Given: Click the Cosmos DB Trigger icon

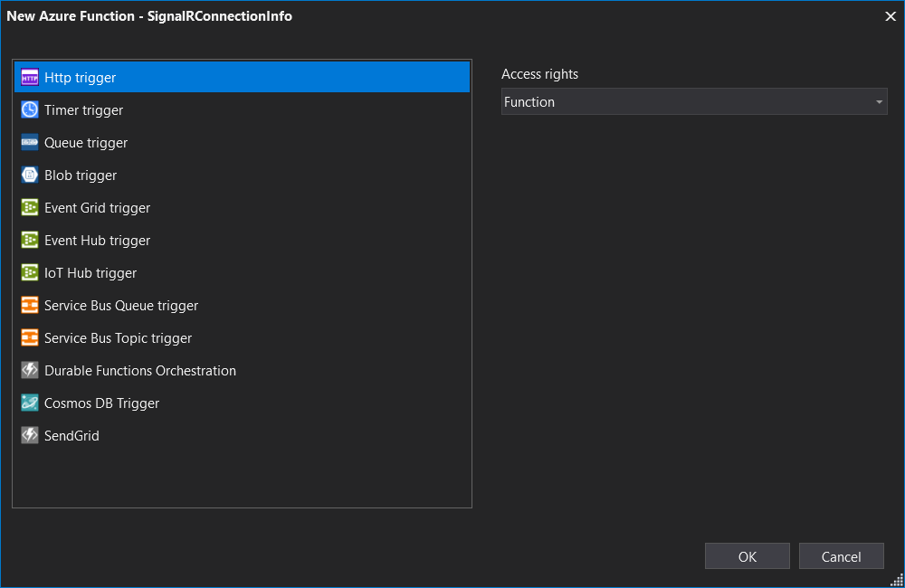Looking at the screenshot, I should [30, 403].
